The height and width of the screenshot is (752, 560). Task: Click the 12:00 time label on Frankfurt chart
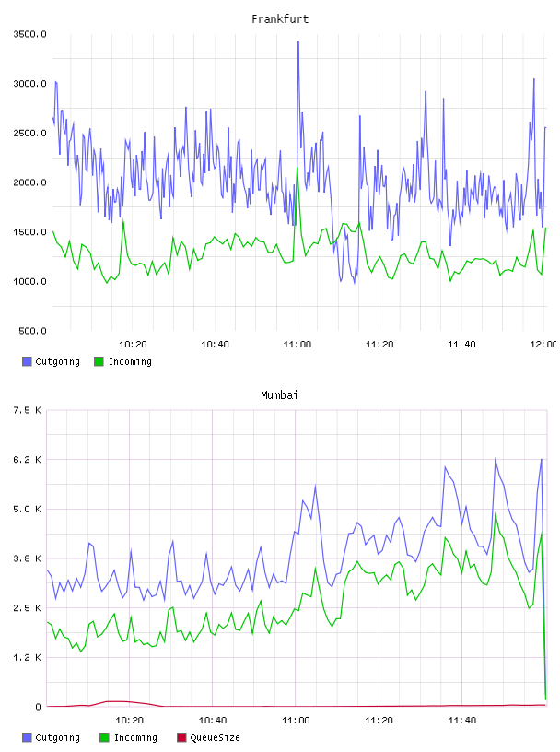[x=543, y=344]
